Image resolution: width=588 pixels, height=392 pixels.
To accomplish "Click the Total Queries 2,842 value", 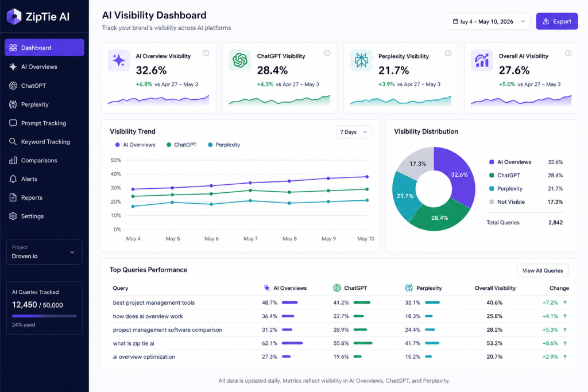I will click(555, 223).
